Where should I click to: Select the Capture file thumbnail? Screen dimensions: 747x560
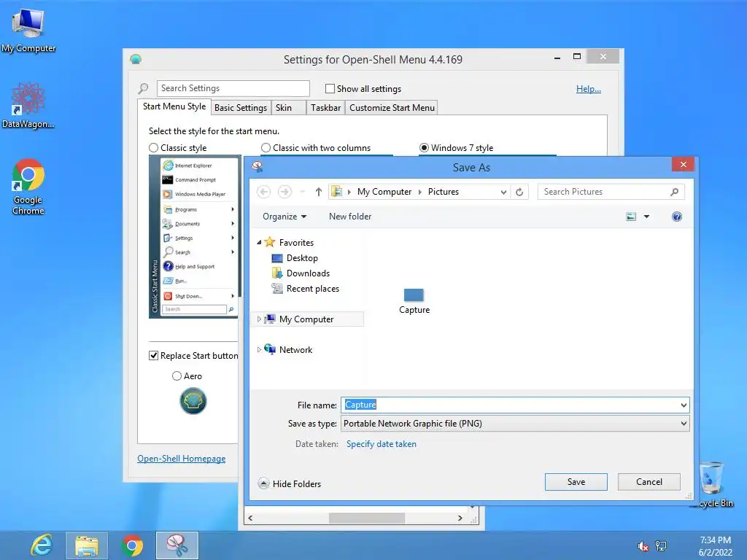click(414, 301)
